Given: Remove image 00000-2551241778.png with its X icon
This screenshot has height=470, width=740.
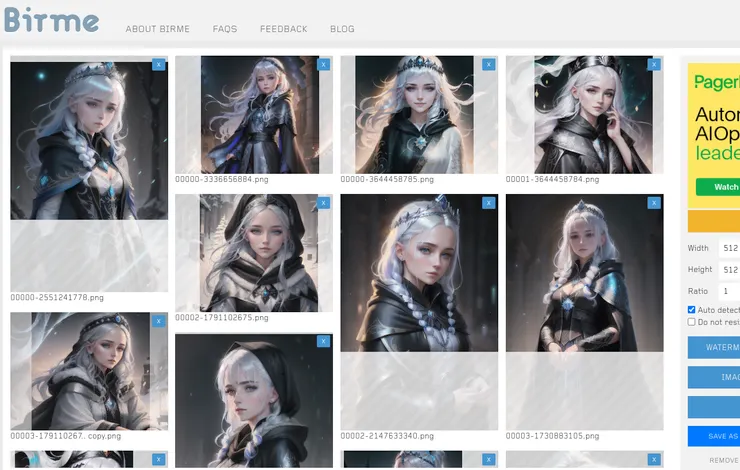Looking at the screenshot, I should (x=159, y=64).
